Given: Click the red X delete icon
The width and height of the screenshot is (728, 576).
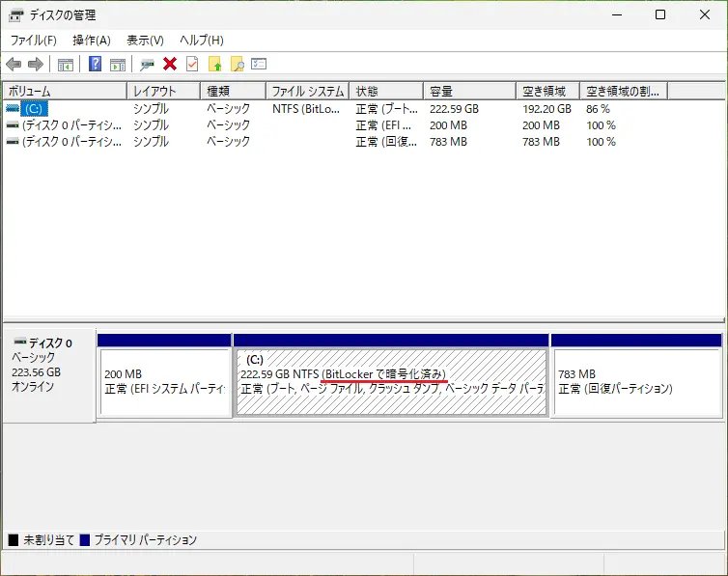Looking at the screenshot, I should 170,65.
